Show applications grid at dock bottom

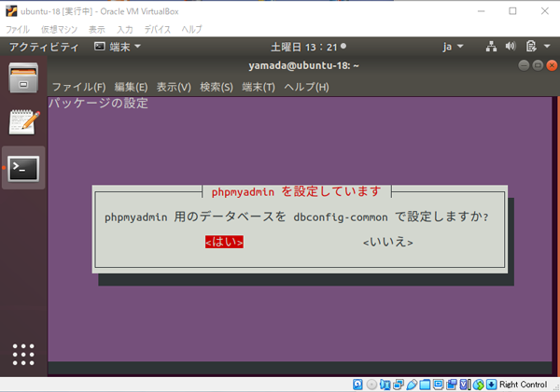click(23, 355)
